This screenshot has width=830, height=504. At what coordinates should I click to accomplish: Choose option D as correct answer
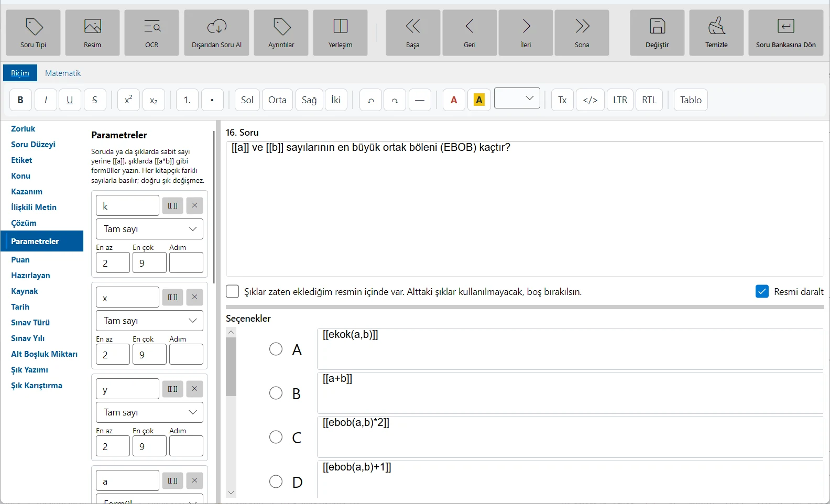[x=276, y=481]
